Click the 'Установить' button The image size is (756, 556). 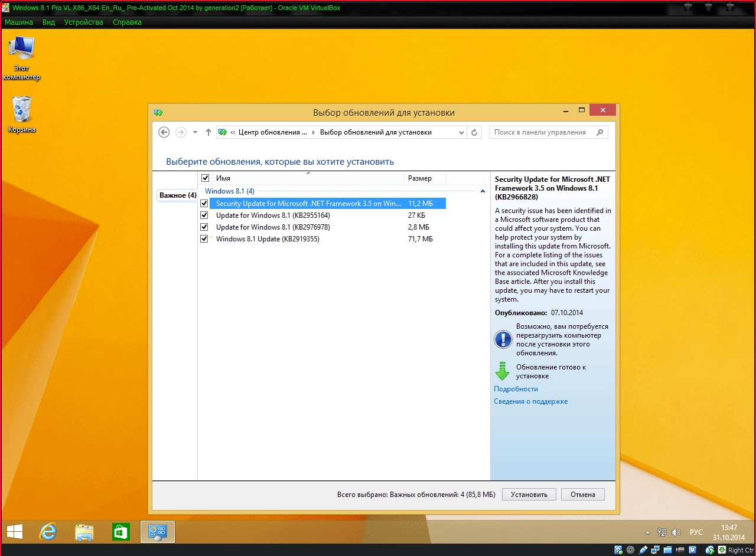pos(529,495)
